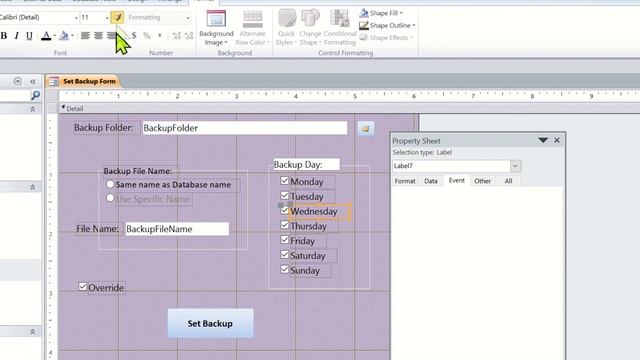The height and width of the screenshot is (360, 640).
Task: Toggle the Friday checkbox
Action: pyautogui.click(x=284, y=240)
